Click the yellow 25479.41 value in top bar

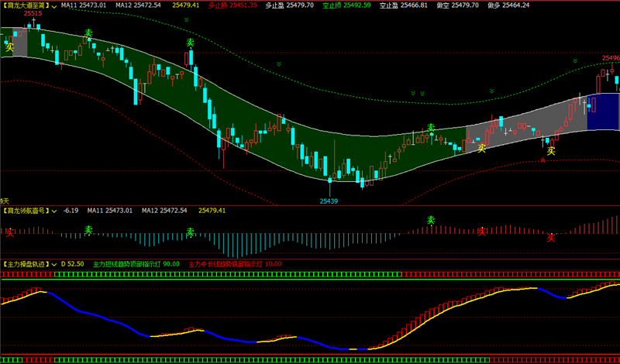pyautogui.click(x=188, y=5)
